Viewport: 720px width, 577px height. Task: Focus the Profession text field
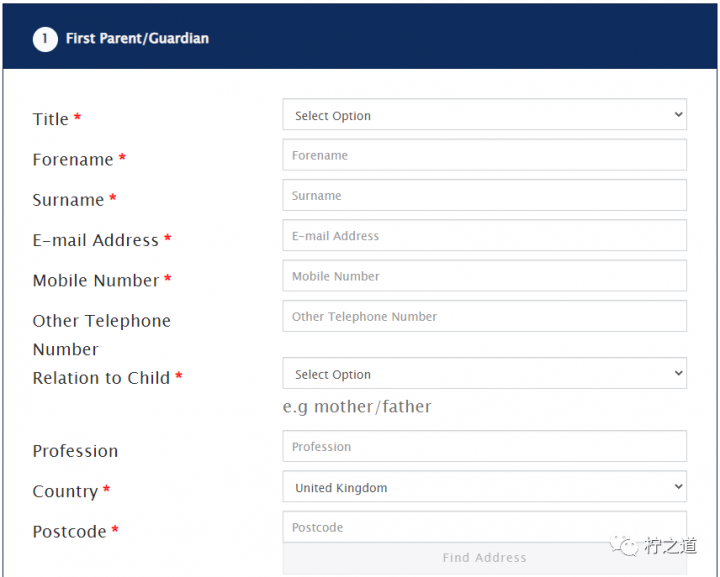pyautogui.click(x=484, y=447)
